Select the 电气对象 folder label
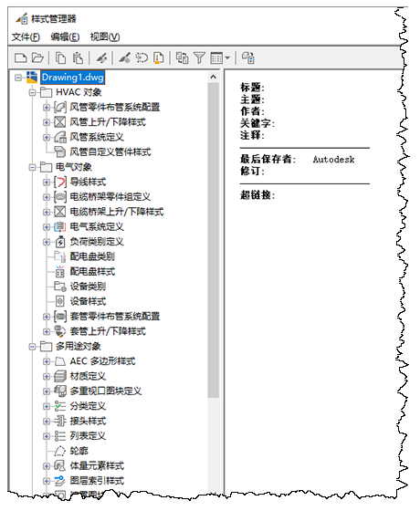420x511 pixels. (74, 167)
